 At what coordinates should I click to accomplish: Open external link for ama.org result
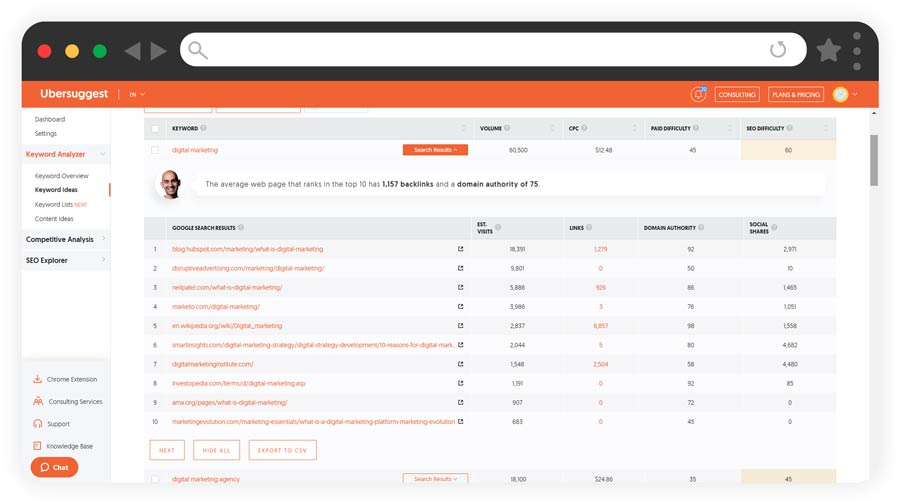(460, 402)
